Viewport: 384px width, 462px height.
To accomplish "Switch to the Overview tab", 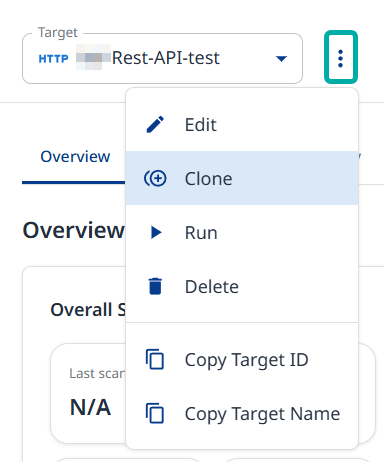I will pyautogui.click(x=75, y=157).
